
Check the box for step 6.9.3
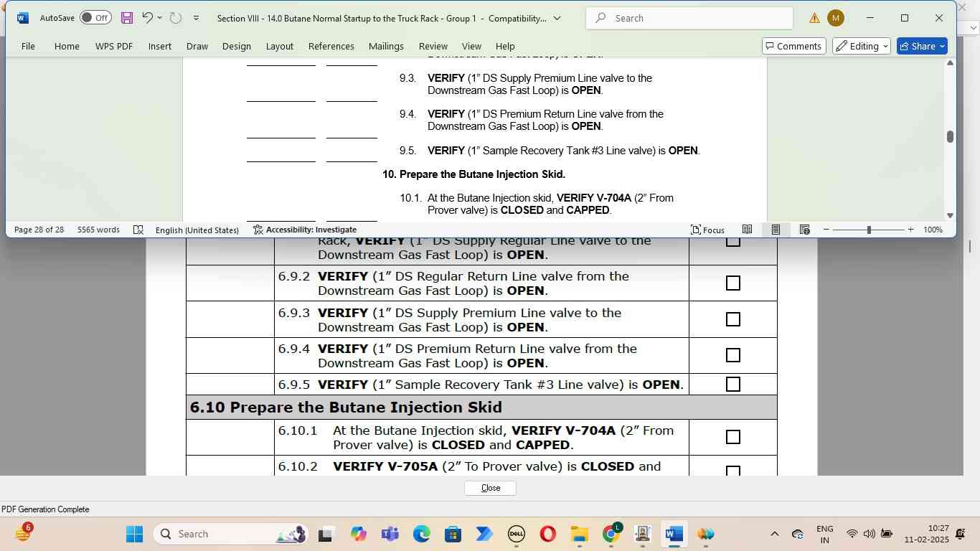point(732,319)
